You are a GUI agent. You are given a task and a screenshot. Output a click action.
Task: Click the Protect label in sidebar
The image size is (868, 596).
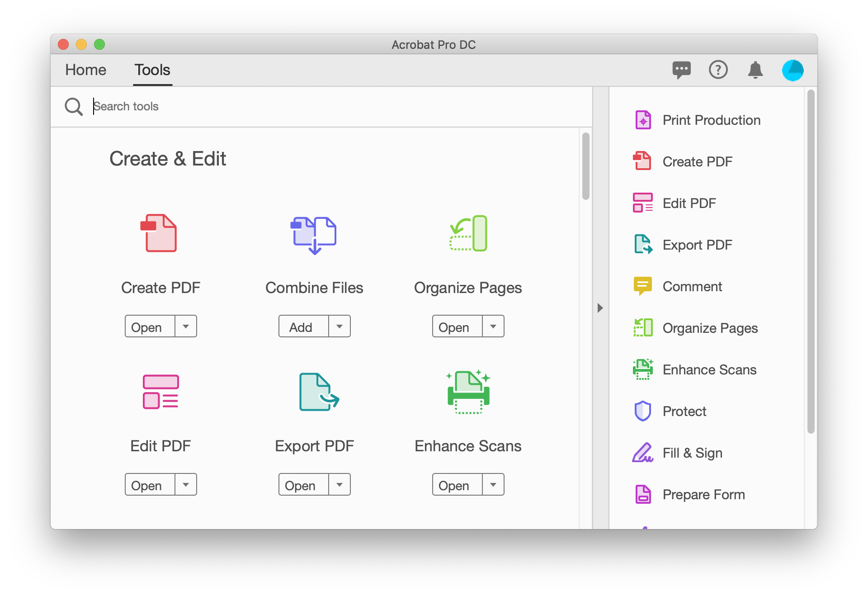684,412
